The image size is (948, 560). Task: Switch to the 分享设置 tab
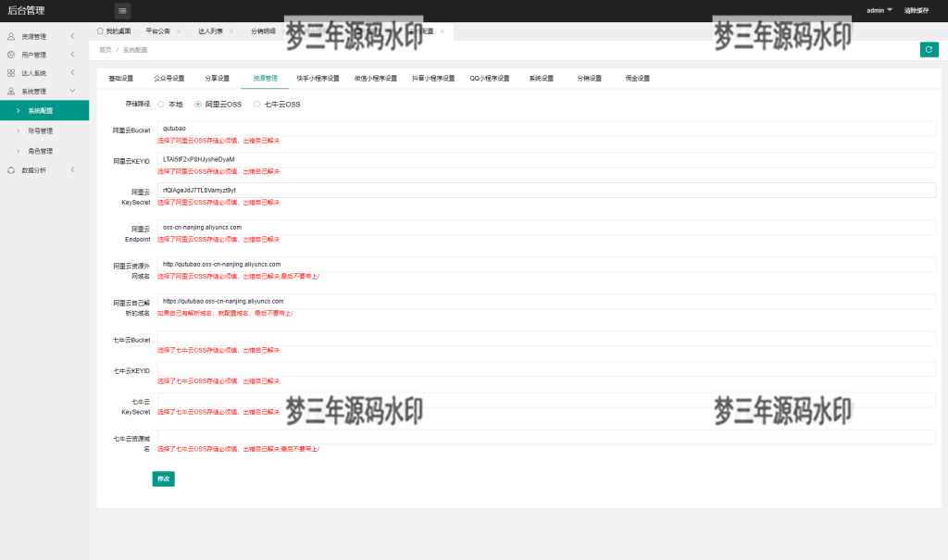(217, 79)
